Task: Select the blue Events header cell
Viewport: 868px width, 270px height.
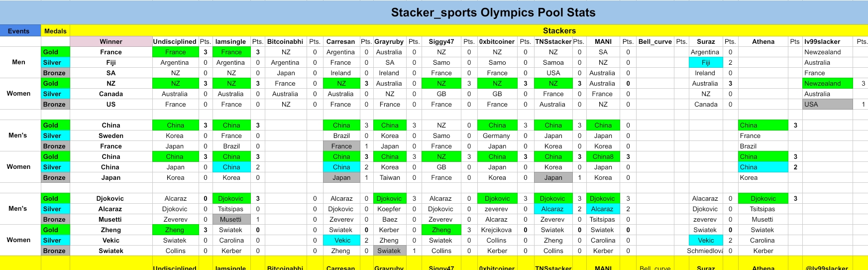Action: tap(19, 31)
